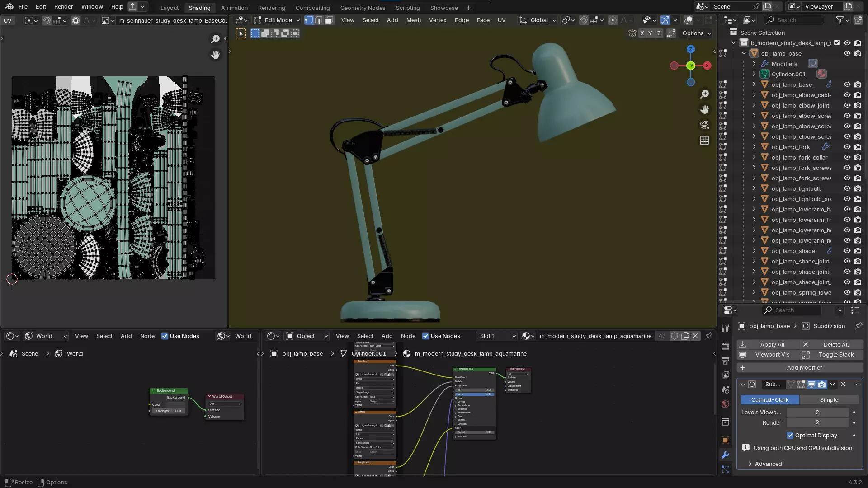
Task: Click the zoom icon in the UV editor
Action: [x=216, y=39]
